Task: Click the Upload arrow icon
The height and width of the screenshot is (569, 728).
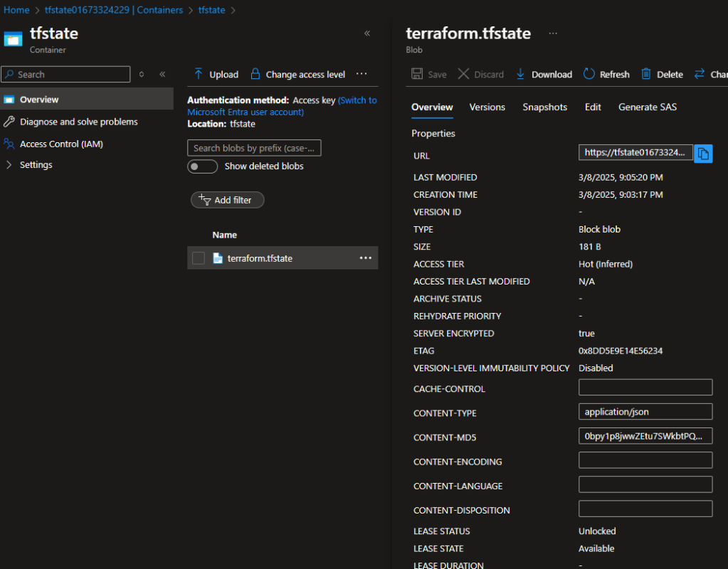Action: (x=199, y=74)
